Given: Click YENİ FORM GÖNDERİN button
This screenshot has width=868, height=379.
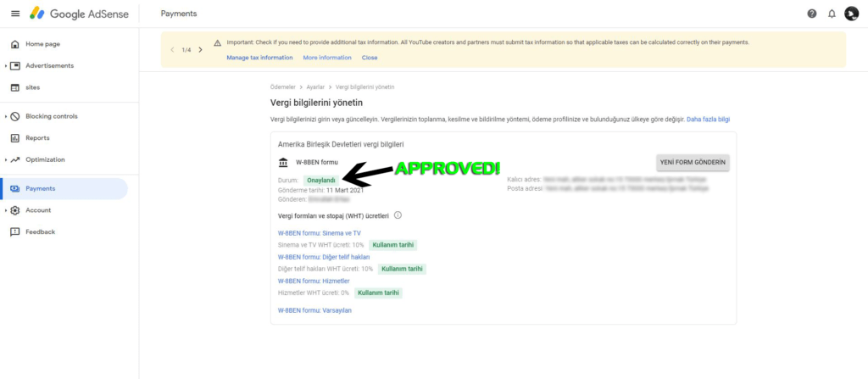Looking at the screenshot, I should (693, 162).
